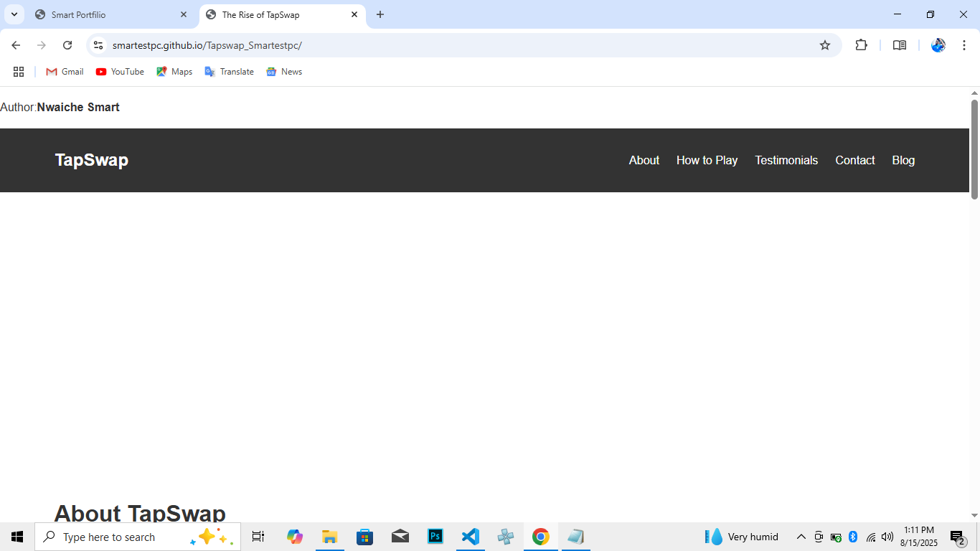This screenshot has height=551, width=980.
Task: Restore down the Chrome window
Action: click(930, 14)
